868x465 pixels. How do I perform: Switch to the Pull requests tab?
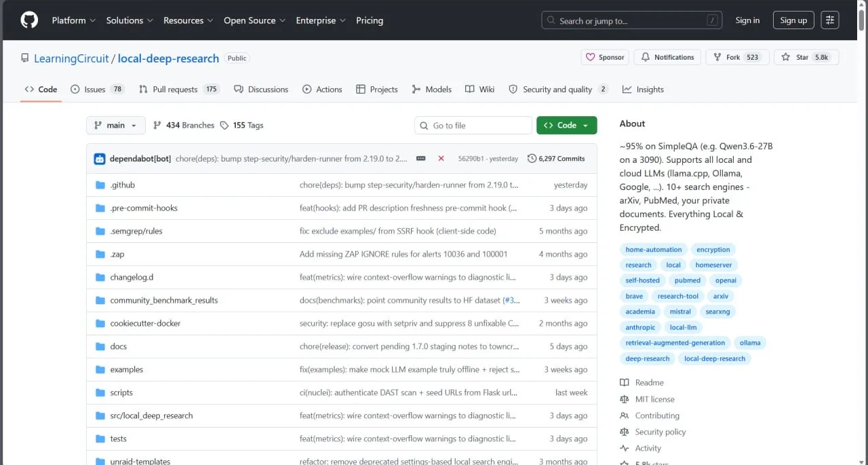pyautogui.click(x=180, y=90)
